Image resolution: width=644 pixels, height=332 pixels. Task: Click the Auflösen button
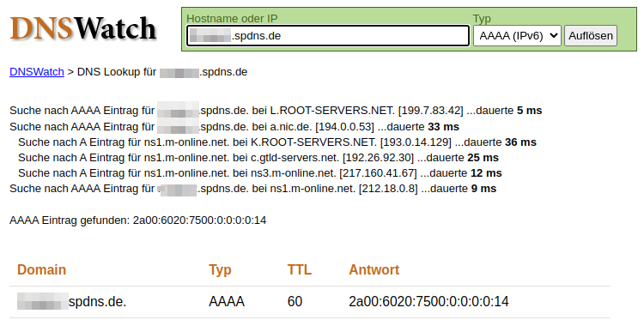[x=591, y=36]
